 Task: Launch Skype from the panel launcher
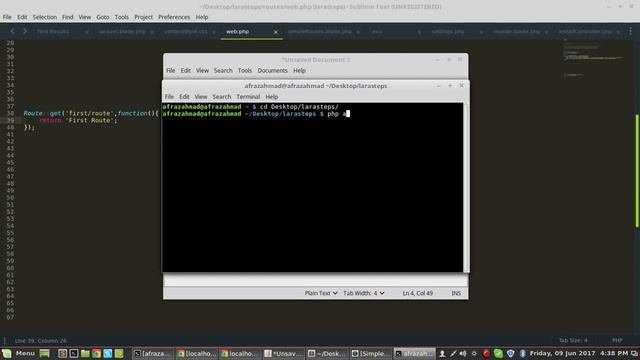(108, 353)
